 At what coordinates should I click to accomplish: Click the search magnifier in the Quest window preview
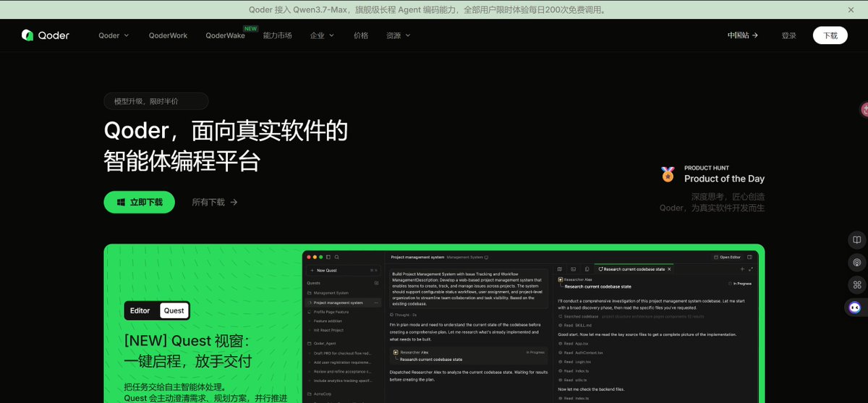point(337,257)
